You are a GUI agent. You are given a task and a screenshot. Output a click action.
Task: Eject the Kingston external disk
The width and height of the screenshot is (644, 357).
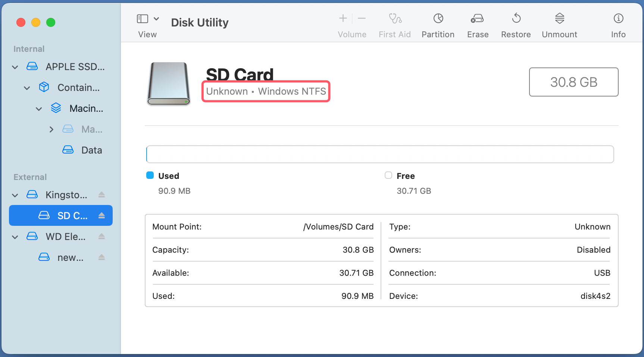[101, 195]
